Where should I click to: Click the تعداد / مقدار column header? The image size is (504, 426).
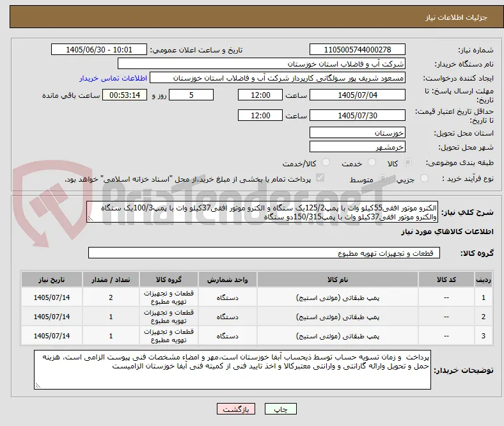click(x=111, y=280)
